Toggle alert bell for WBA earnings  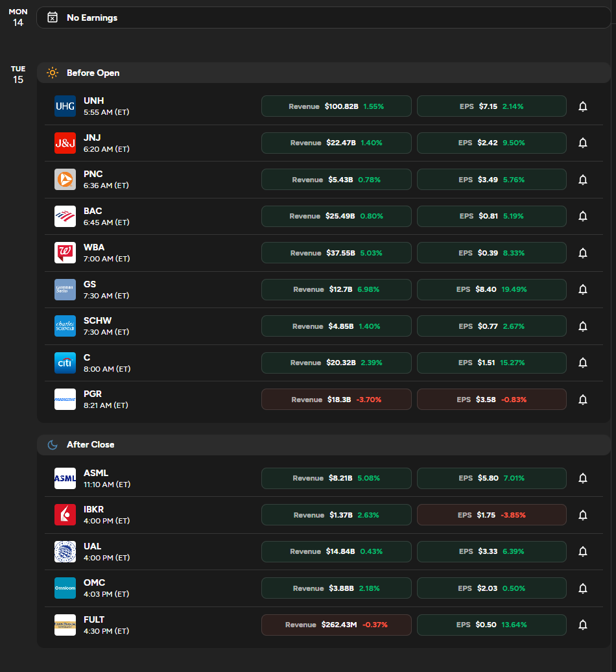(x=582, y=253)
